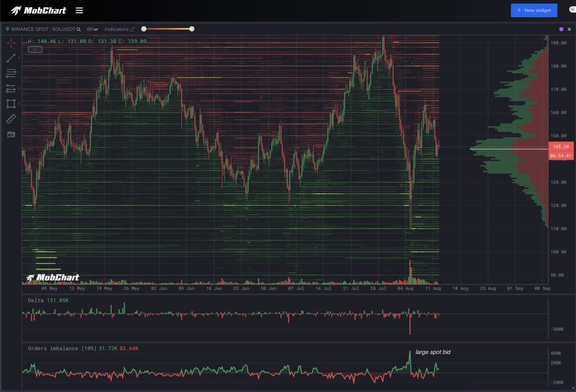Open the Indicators menu
576x392 pixels.
click(x=119, y=29)
